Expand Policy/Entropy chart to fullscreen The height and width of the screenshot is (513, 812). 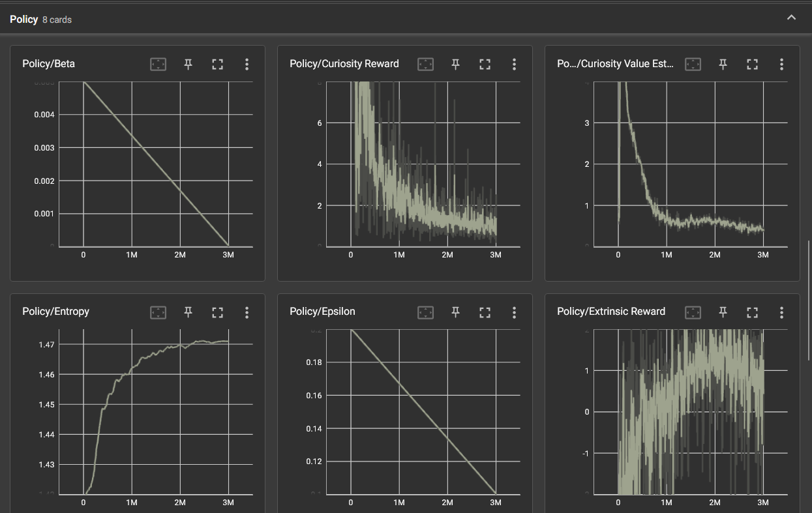218,313
